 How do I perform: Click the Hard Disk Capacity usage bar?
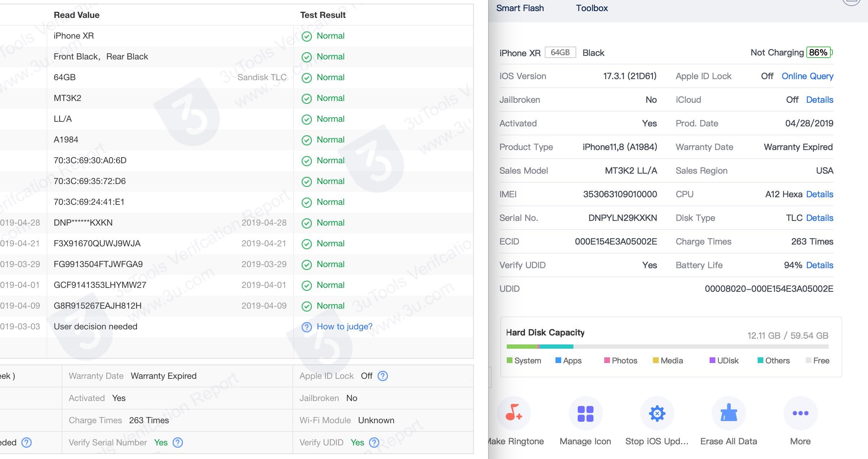tap(667, 347)
